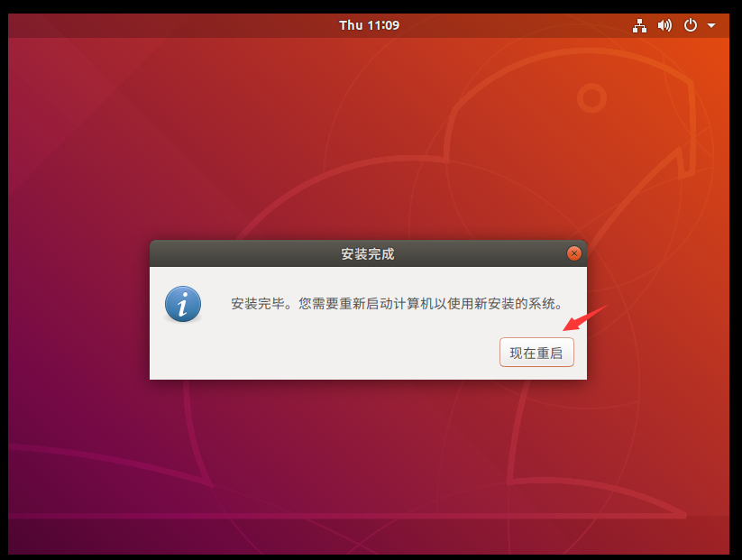Click the 安装完成 dialog title bar
This screenshot has height=560, width=742.
[x=368, y=253]
